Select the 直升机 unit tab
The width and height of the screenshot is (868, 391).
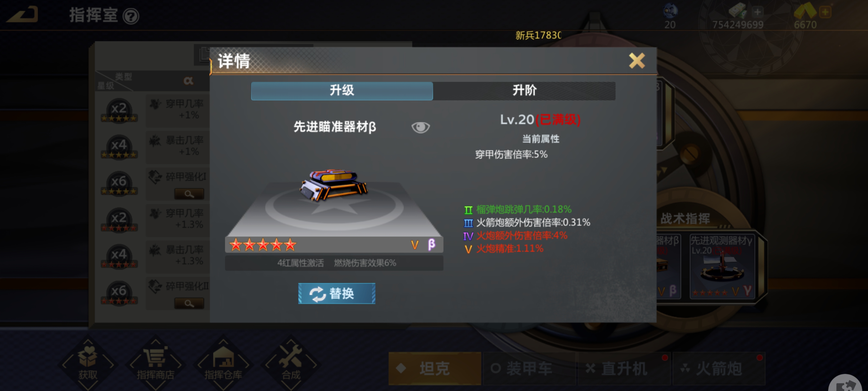click(624, 368)
